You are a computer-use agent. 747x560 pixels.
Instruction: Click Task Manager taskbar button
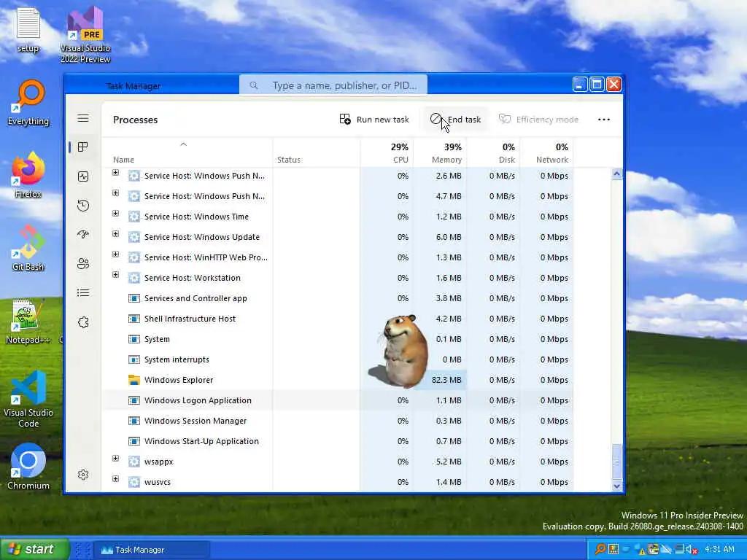[152, 550]
